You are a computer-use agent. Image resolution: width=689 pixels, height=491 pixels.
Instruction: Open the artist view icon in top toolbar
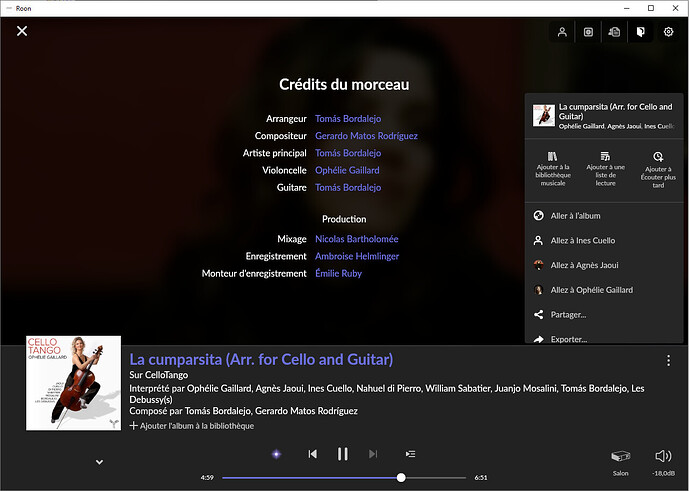tap(562, 32)
